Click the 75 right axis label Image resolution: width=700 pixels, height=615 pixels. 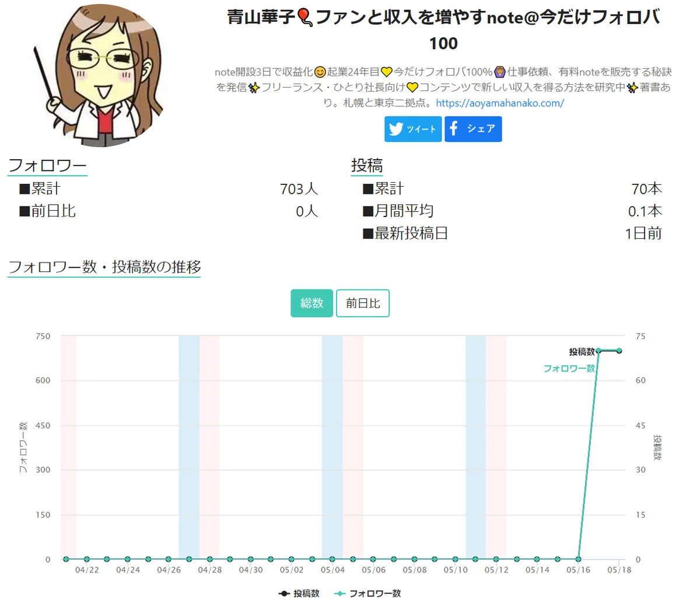(x=640, y=336)
